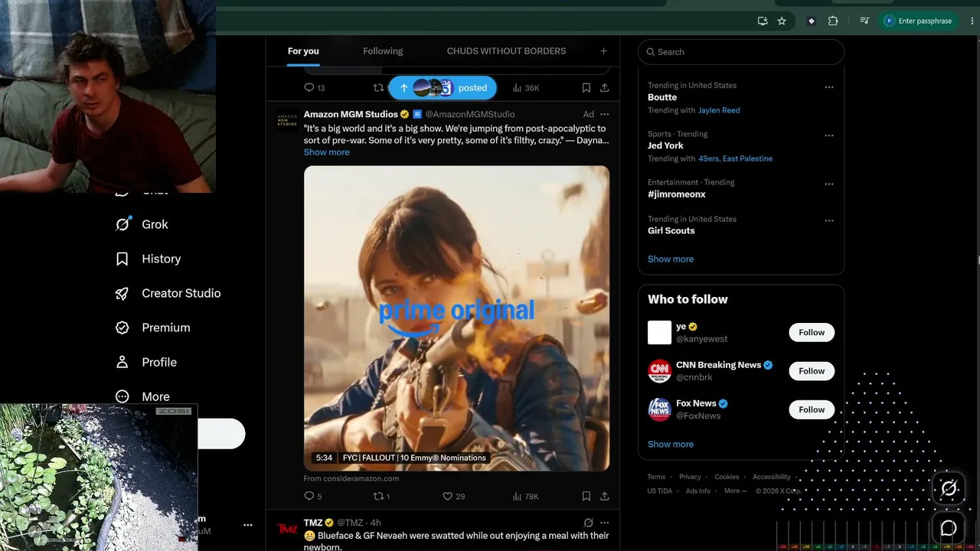Open the #jimromeonx trending topic

pyautogui.click(x=677, y=194)
